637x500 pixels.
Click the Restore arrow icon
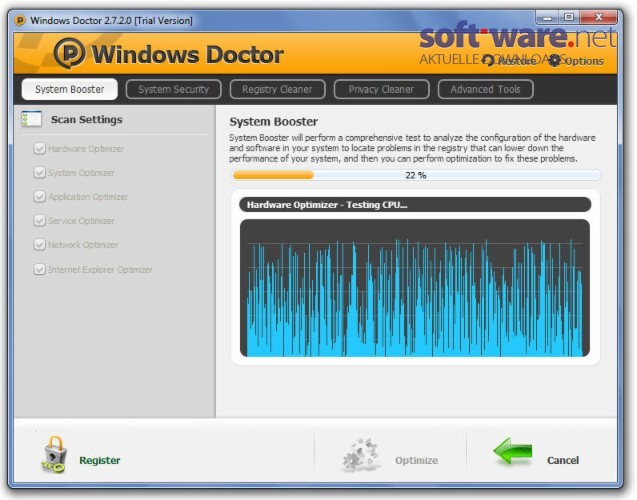click(x=488, y=61)
